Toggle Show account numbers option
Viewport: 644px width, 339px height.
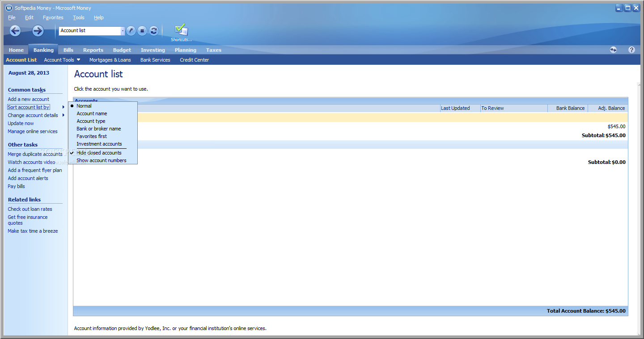102,160
